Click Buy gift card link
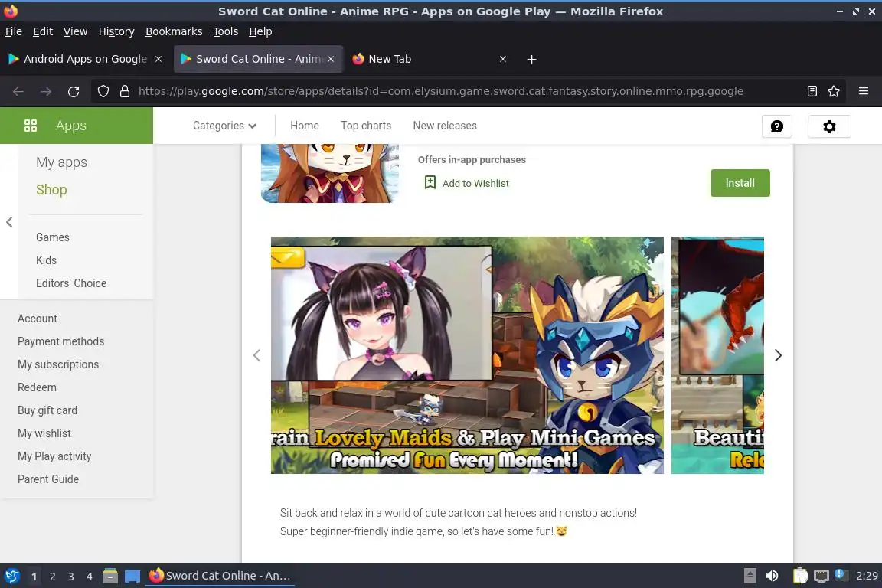Screen dimensions: 882x588 pyautogui.click(x=47, y=410)
